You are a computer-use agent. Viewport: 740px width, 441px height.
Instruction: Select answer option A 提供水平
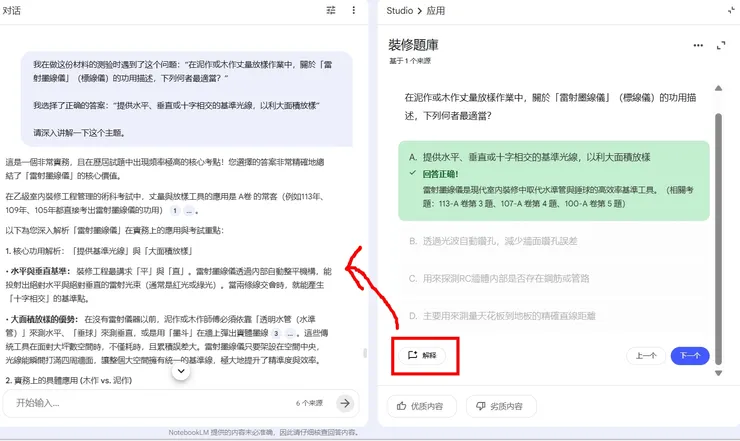(x=554, y=181)
